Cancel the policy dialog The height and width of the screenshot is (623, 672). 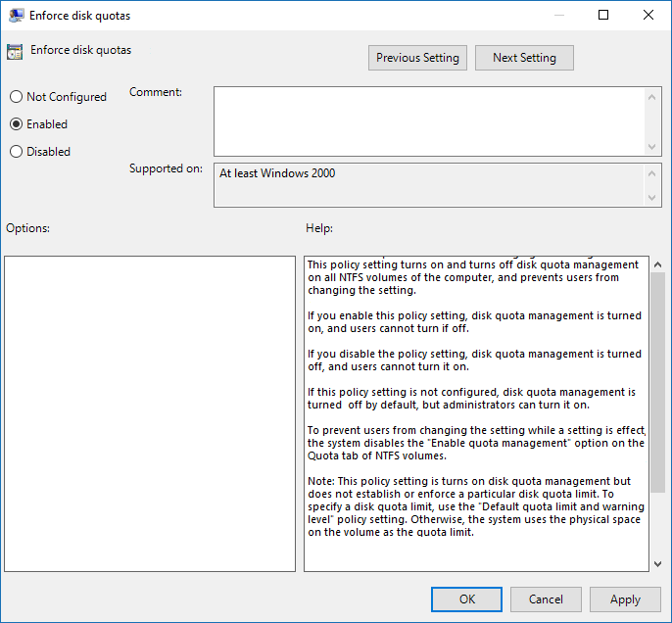[x=546, y=599]
